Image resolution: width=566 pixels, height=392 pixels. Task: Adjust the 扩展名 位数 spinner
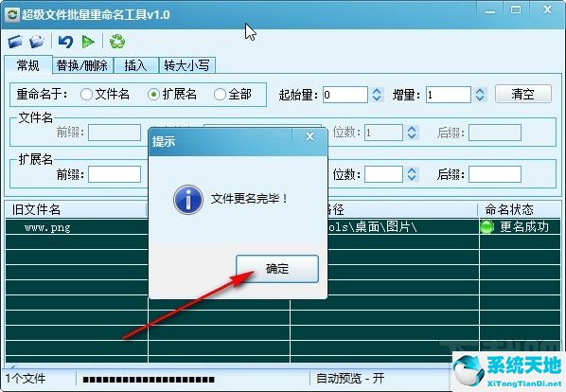pos(412,174)
